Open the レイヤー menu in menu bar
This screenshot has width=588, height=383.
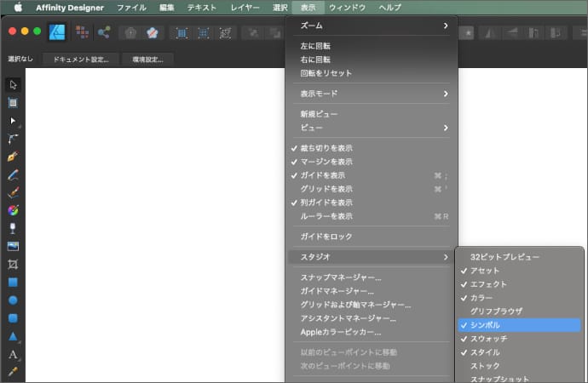(x=245, y=7)
